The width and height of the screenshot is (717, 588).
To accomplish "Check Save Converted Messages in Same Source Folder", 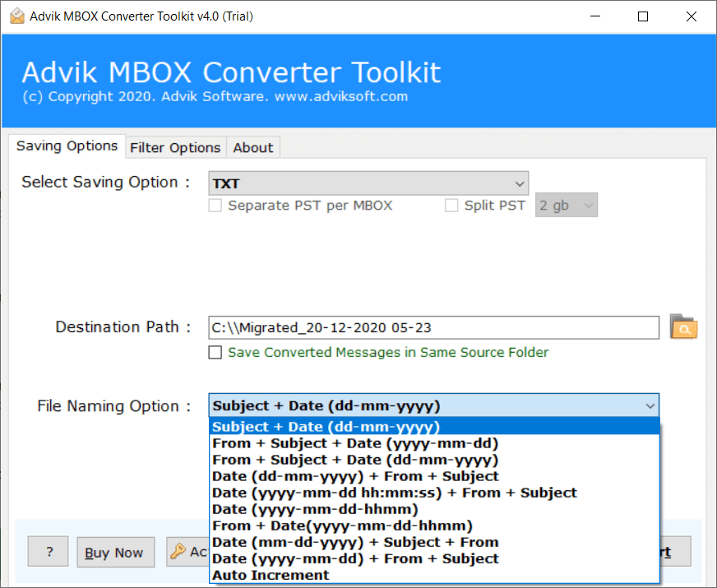I will 215,353.
